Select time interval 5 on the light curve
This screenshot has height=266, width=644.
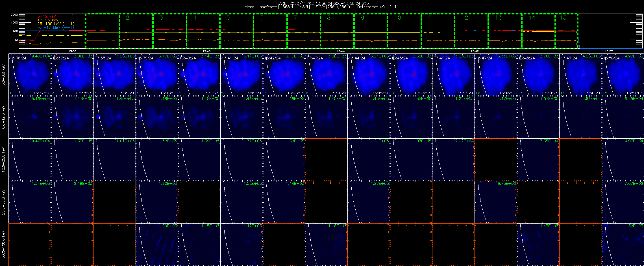[237, 31]
